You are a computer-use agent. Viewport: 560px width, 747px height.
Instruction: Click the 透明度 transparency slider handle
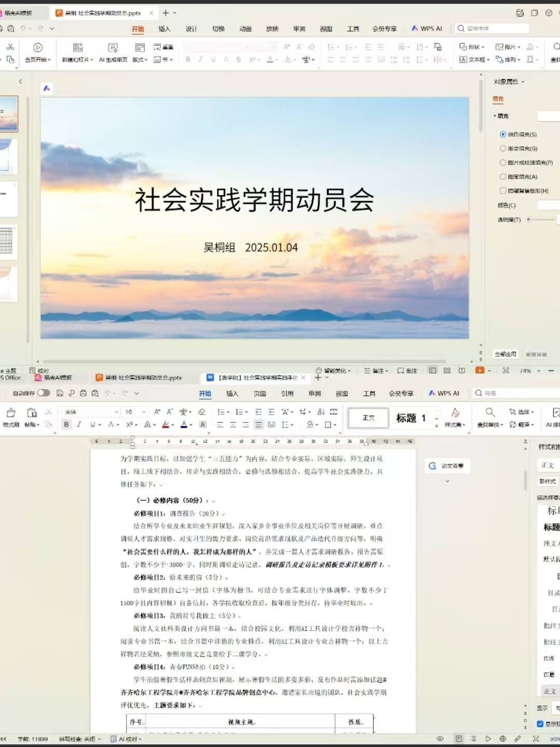coord(528,220)
